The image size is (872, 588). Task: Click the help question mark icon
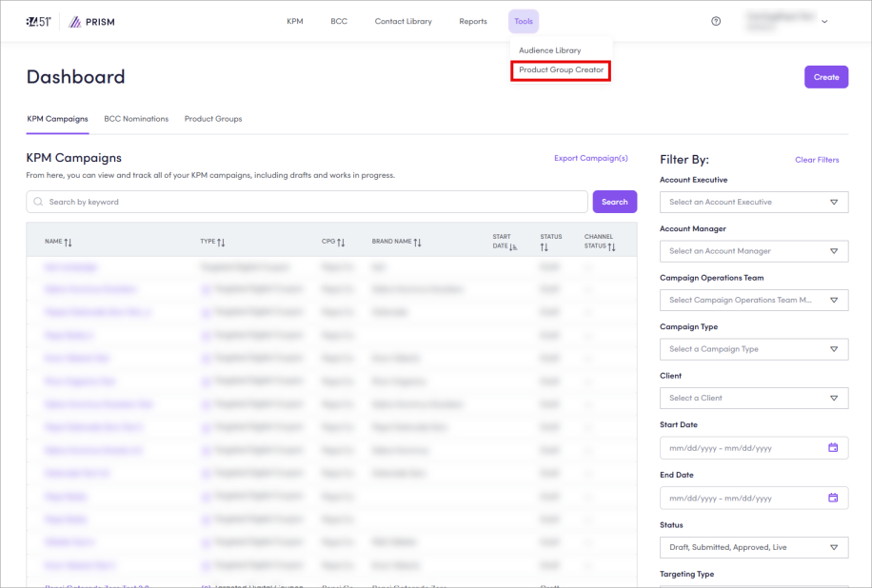pos(716,21)
